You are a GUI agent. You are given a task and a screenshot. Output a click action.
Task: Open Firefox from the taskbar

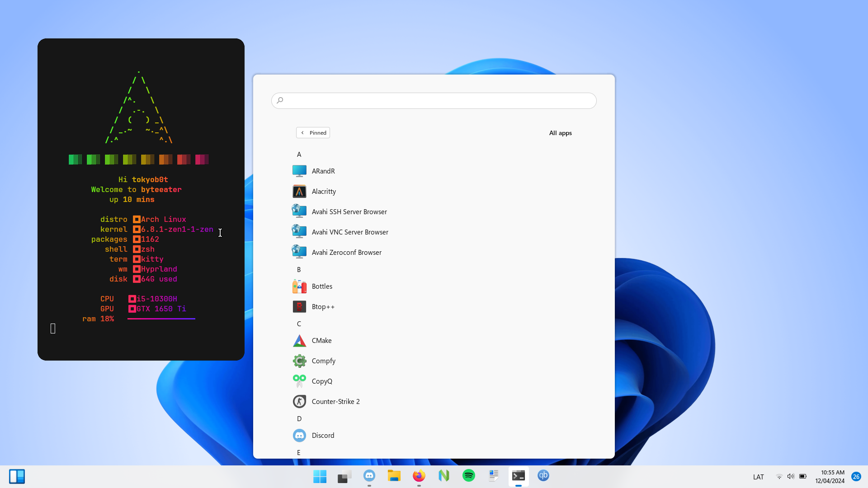coord(419,476)
